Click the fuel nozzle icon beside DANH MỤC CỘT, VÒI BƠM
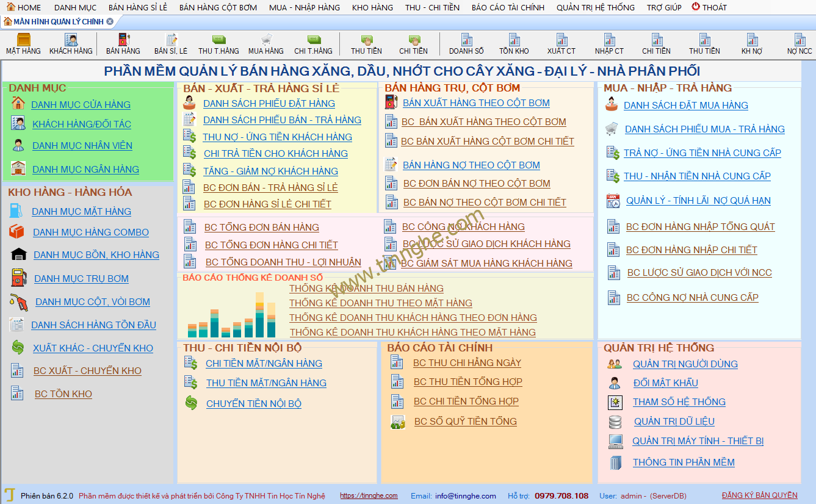The height and width of the screenshot is (504, 816). (x=18, y=301)
